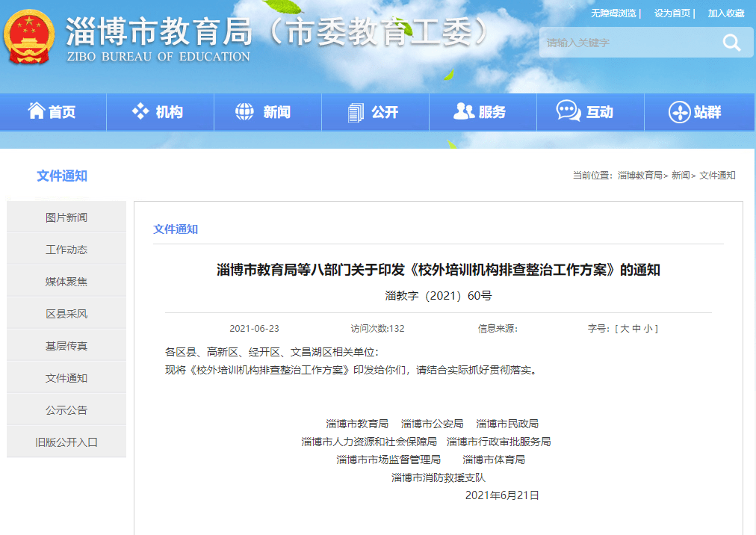
Task: Click 淄博教育局 in the breadcrumb
Action: tap(639, 176)
